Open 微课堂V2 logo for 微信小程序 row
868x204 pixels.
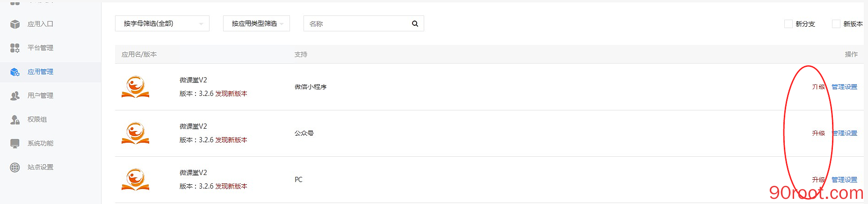click(x=135, y=87)
